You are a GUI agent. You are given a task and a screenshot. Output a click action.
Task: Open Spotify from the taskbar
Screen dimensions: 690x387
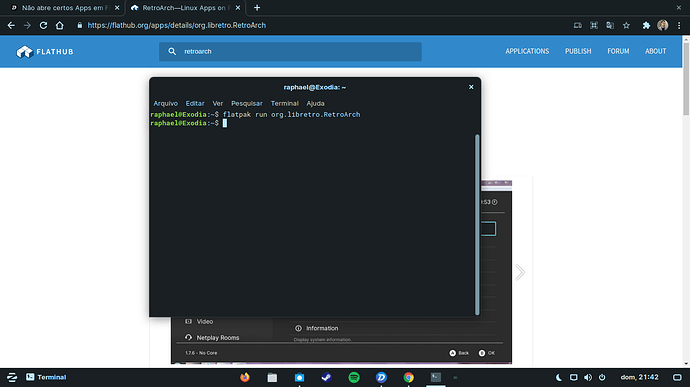click(354, 377)
